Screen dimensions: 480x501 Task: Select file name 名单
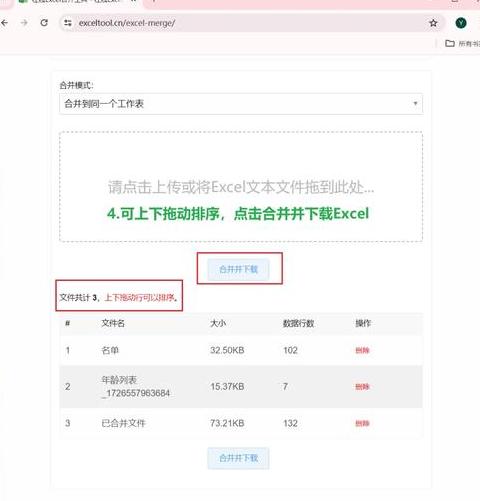pyautogui.click(x=110, y=350)
